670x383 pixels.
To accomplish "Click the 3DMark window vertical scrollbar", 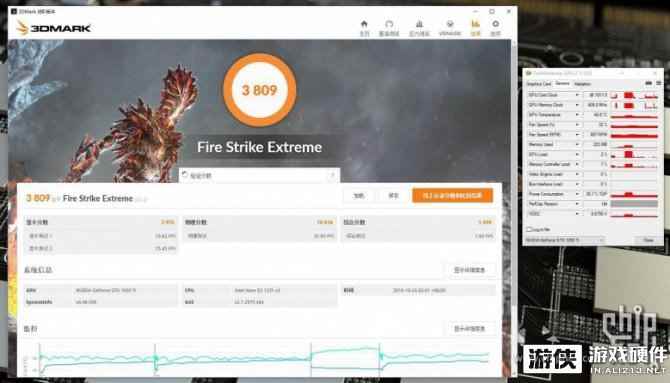I will click(514, 205).
